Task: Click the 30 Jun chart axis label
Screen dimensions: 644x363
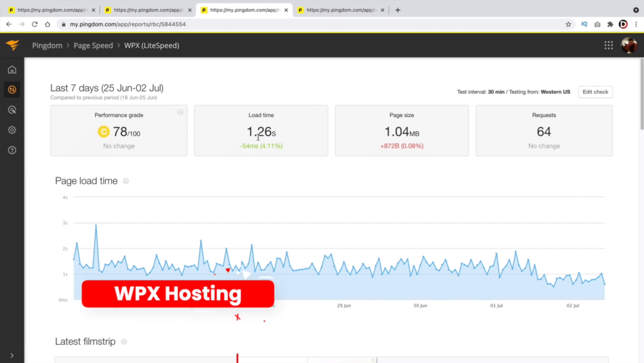Action: pyautogui.click(x=420, y=306)
